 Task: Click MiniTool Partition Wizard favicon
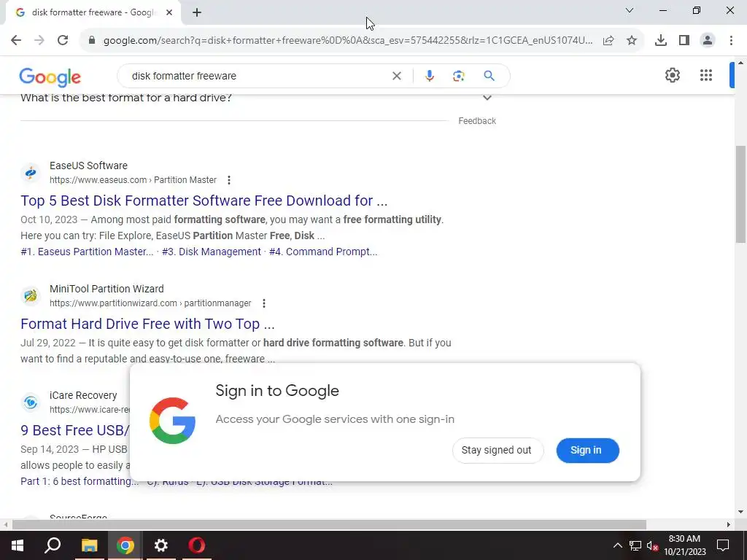(31, 296)
